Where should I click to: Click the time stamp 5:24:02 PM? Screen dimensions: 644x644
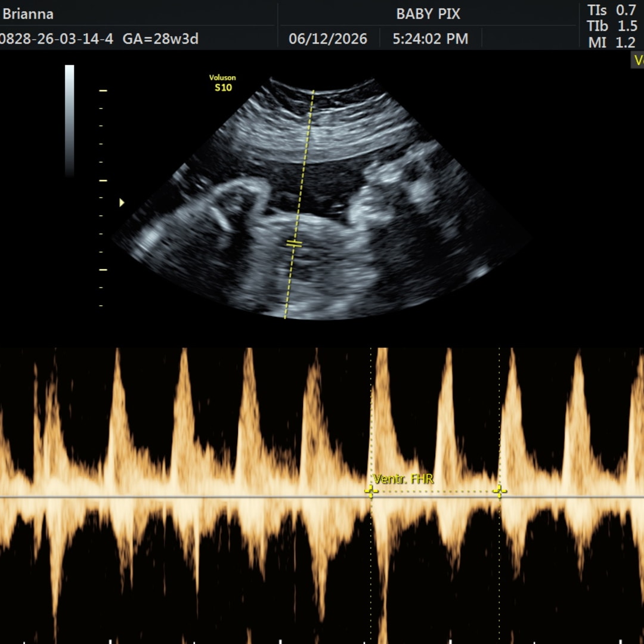(x=430, y=39)
